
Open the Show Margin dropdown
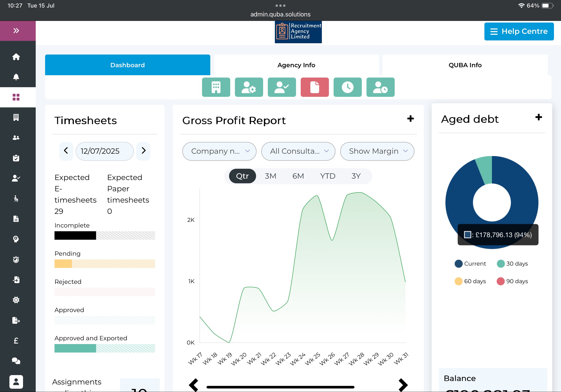pyautogui.click(x=377, y=151)
